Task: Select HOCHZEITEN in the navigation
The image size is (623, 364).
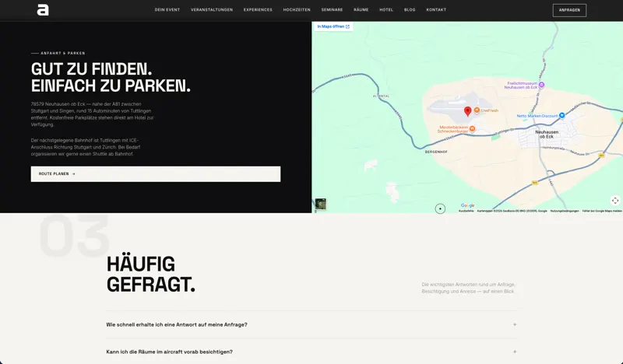Action: 297,10
